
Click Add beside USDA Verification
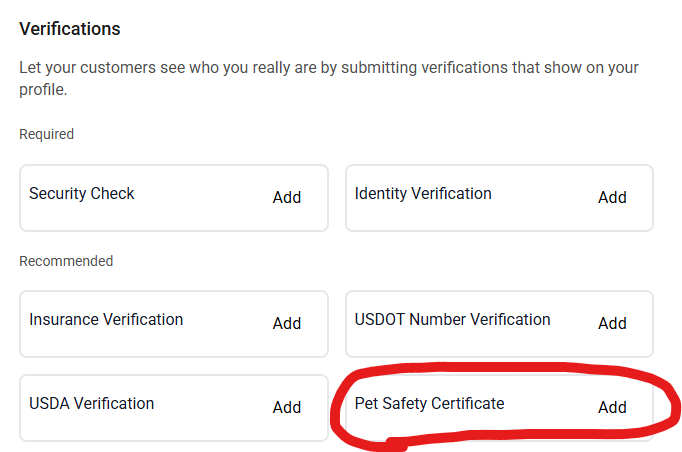[x=287, y=407]
